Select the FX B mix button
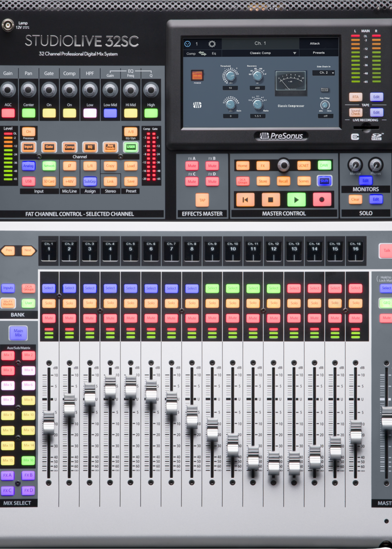The width and height of the screenshot is (392, 549). 28,475
